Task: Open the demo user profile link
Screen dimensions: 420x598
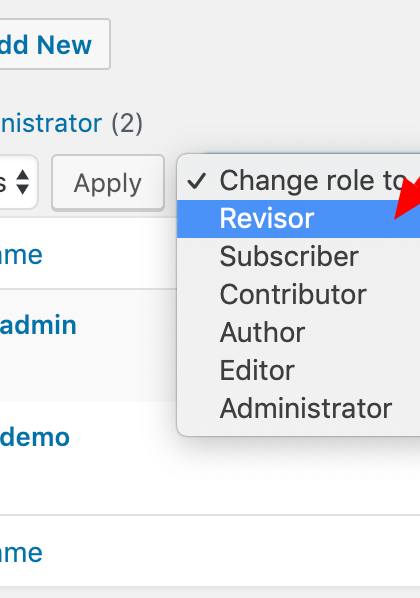Action: pos(35,437)
